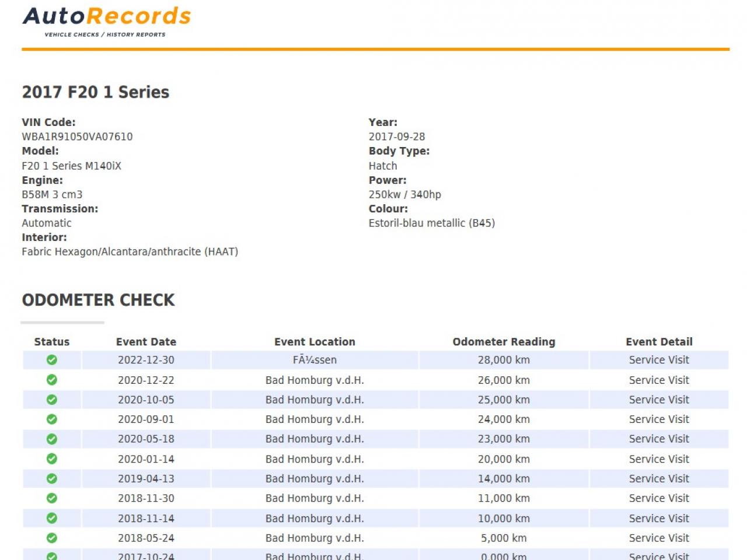This screenshot has height=560, width=747.
Task: Click the Event Detail column header
Action: click(x=659, y=342)
